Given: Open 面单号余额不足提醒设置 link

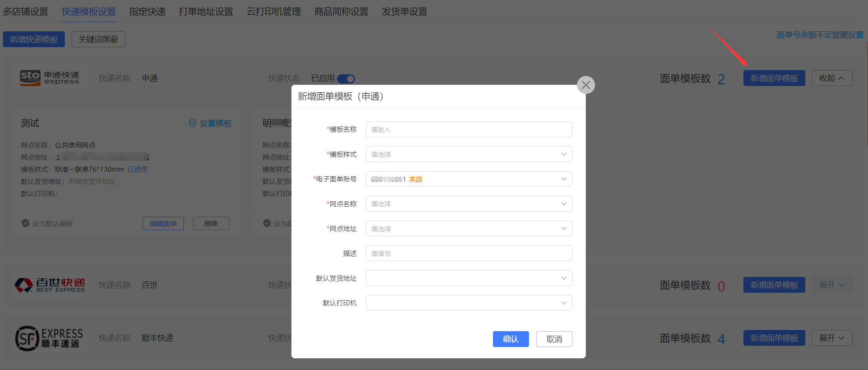Looking at the screenshot, I should pyautogui.click(x=820, y=35).
